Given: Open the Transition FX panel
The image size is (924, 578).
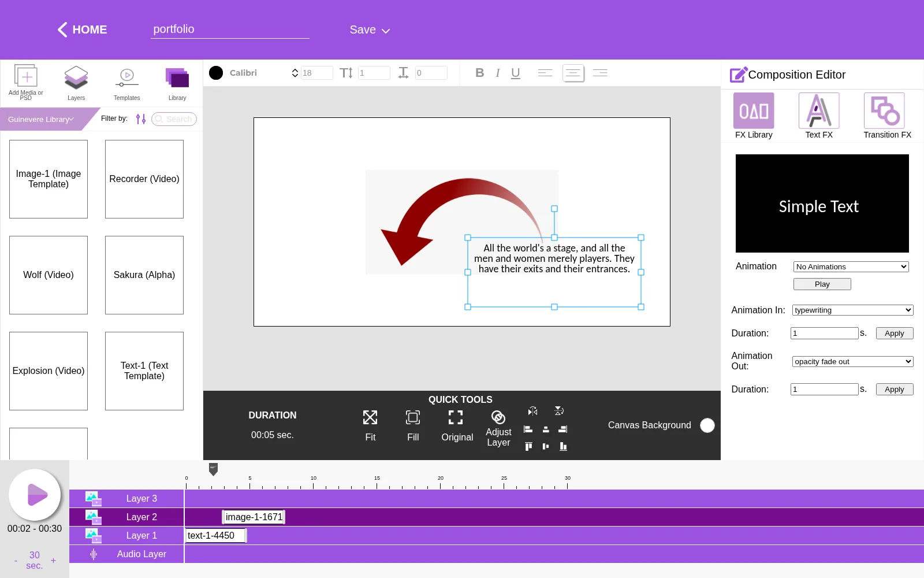Looking at the screenshot, I should pos(887,116).
